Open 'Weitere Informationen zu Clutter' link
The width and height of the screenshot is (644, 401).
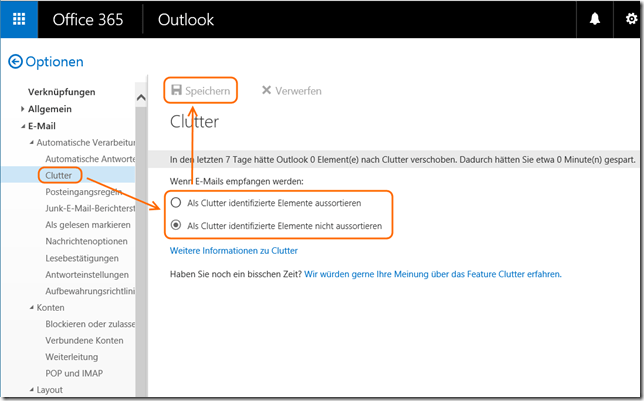point(233,250)
